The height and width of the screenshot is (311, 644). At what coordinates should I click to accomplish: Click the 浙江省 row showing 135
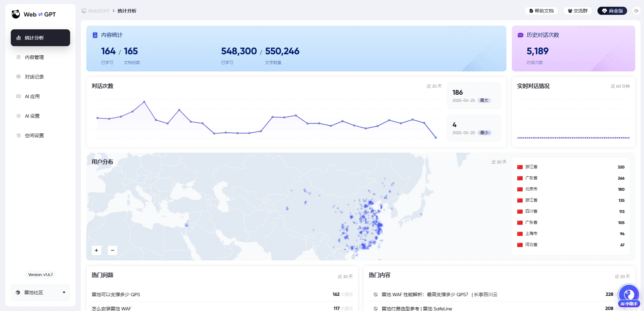[x=571, y=200]
